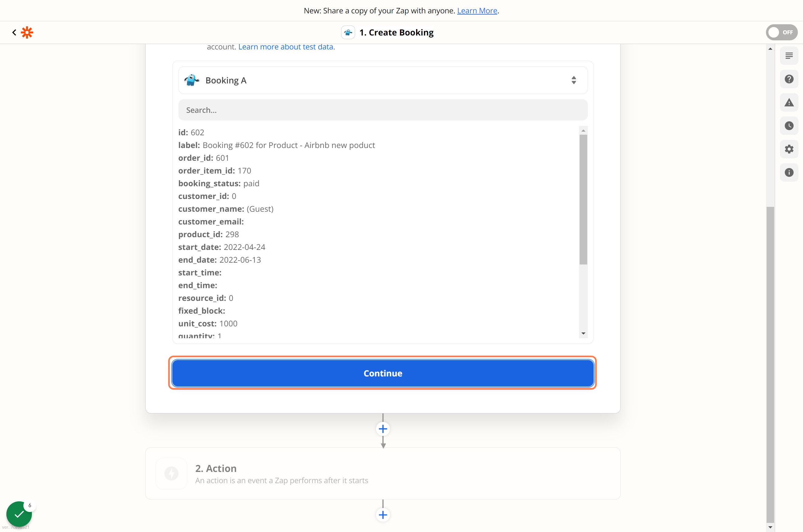The width and height of the screenshot is (803, 532).
Task: Rename the 1. Create Booking title
Action: coord(396,32)
